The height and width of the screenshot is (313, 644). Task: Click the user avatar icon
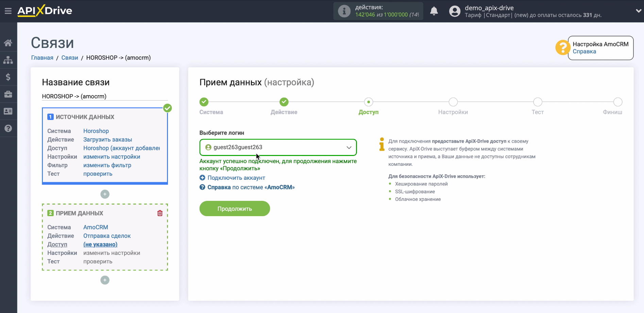[x=455, y=11]
